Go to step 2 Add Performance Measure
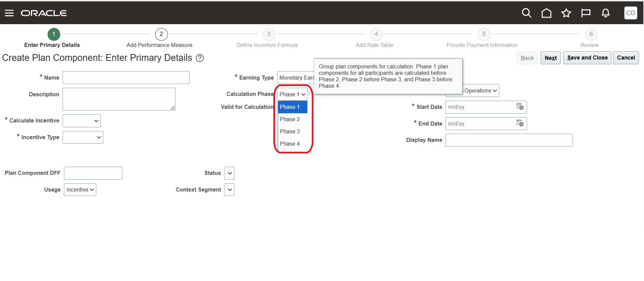Image resolution: width=644 pixels, height=281 pixels. pyautogui.click(x=161, y=34)
